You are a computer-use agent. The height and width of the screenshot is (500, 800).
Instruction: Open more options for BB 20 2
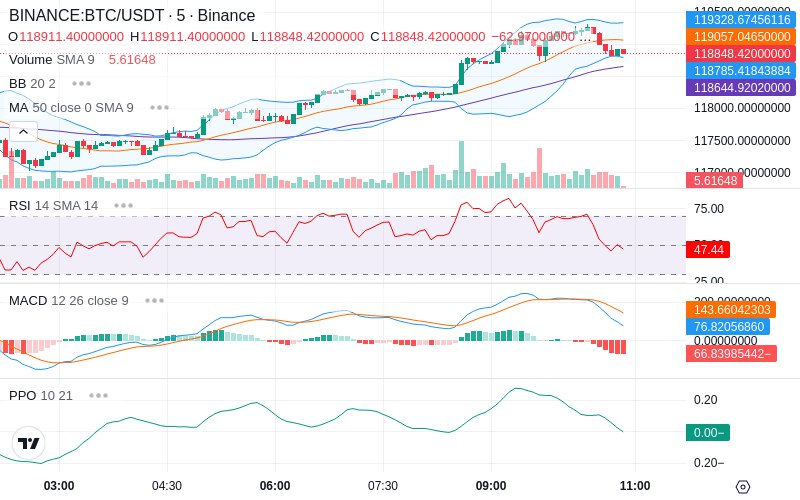[82, 83]
